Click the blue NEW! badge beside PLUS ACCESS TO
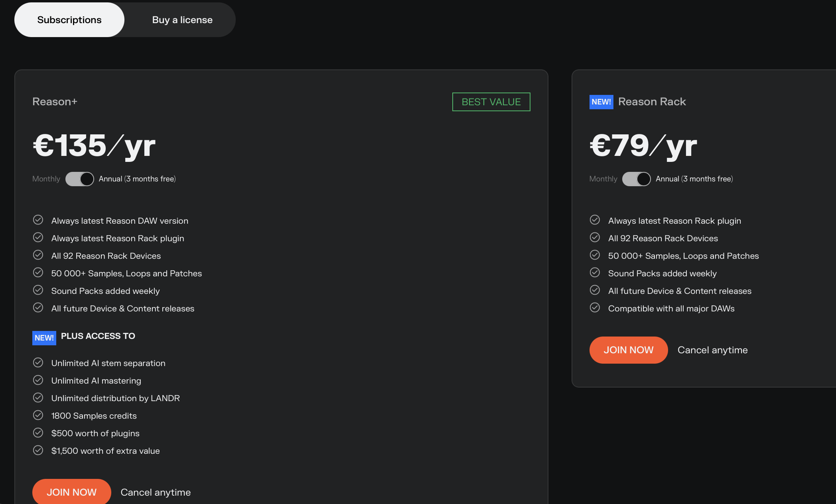Screen dimensions: 836x504 click(x=44, y=338)
